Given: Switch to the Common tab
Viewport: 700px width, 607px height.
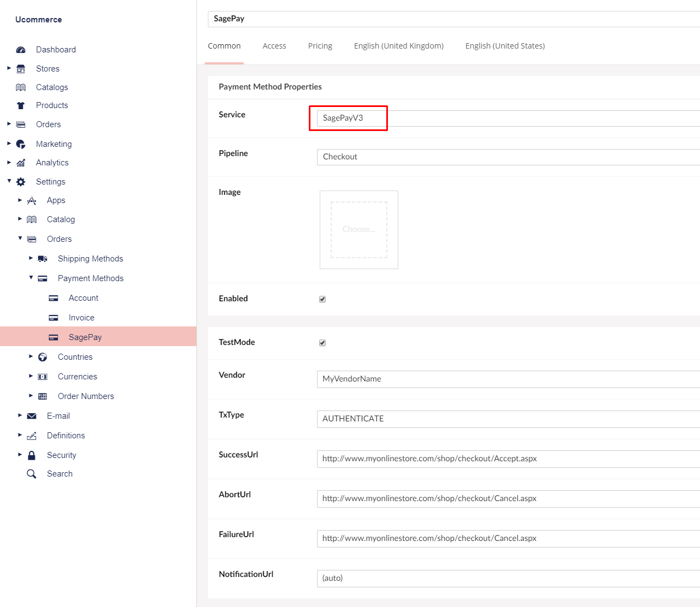Looking at the screenshot, I should (224, 46).
